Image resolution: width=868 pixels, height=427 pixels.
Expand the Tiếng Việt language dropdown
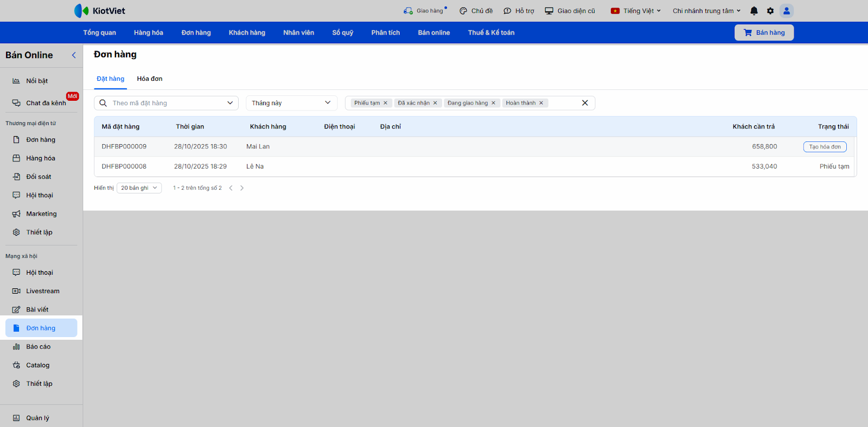636,11
